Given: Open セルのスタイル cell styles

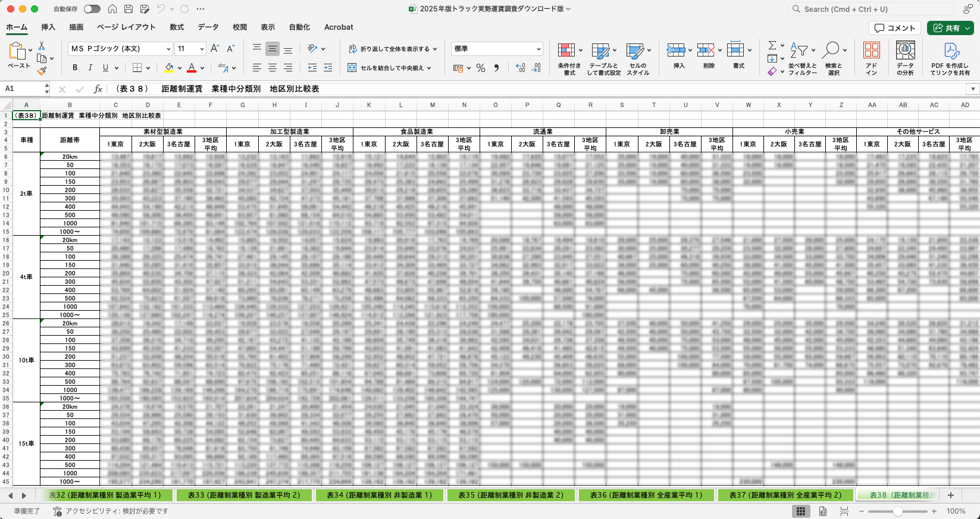Looking at the screenshot, I should (x=638, y=59).
